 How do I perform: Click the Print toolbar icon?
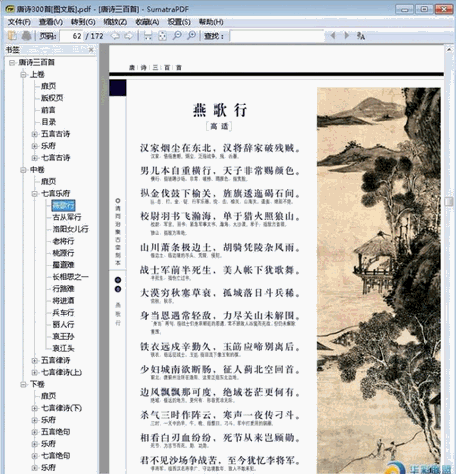[x=26, y=35]
